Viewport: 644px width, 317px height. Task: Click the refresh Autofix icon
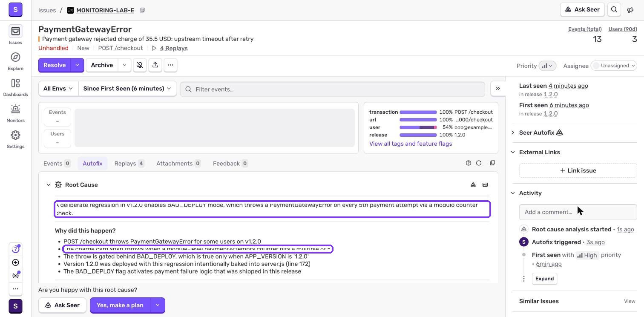click(x=479, y=163)
